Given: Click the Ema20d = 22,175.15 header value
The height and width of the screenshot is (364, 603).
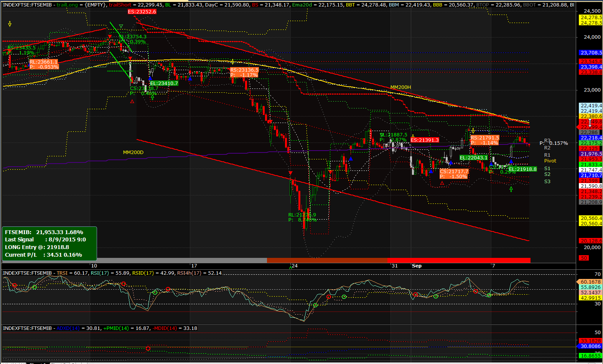Looking at the screenshot, I should 318,5.
